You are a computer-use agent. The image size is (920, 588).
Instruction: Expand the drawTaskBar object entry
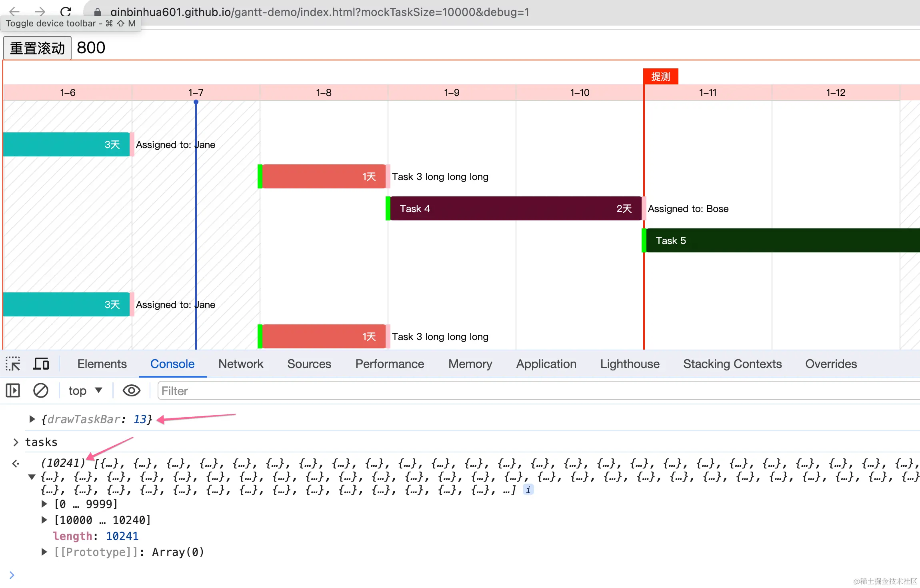[32, 419]
